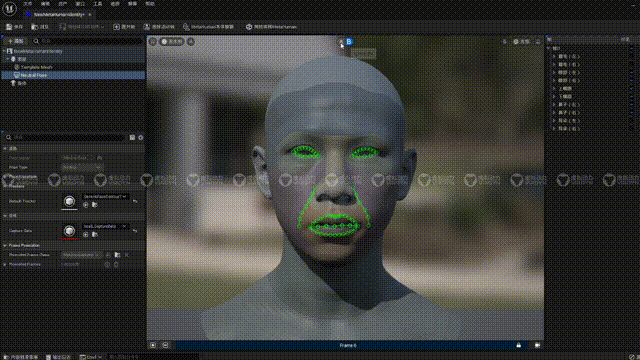Image resolution: width=640 pixels, height=360 pixels.
Task: Toggle viewport B view
Action: (x=349, y=41)
